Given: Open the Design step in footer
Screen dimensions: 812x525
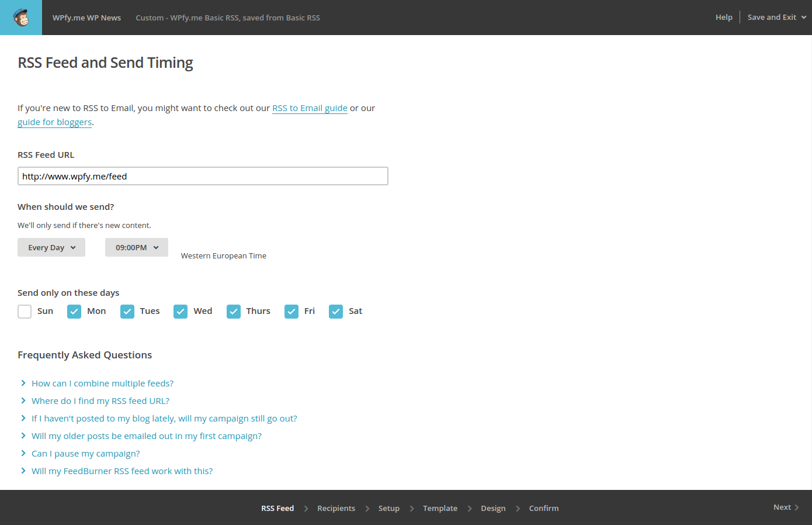Looking at the screenshot, I should coord(493,508).
